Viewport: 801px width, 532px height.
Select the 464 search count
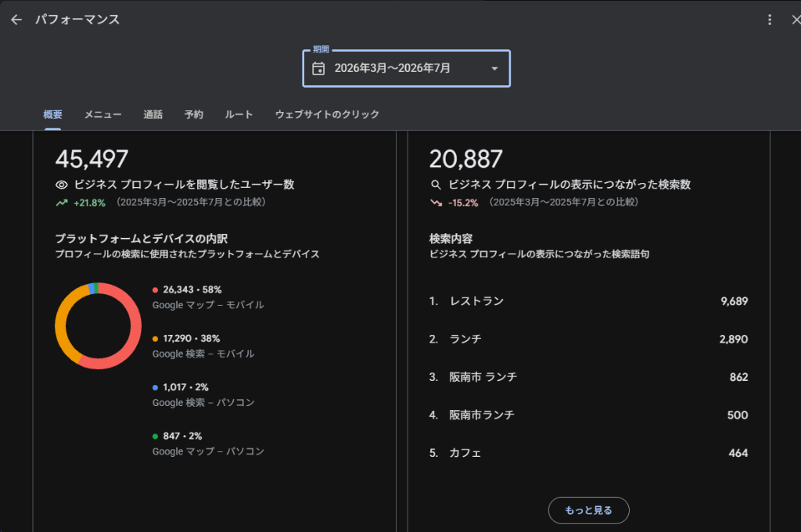click(738, 453)
